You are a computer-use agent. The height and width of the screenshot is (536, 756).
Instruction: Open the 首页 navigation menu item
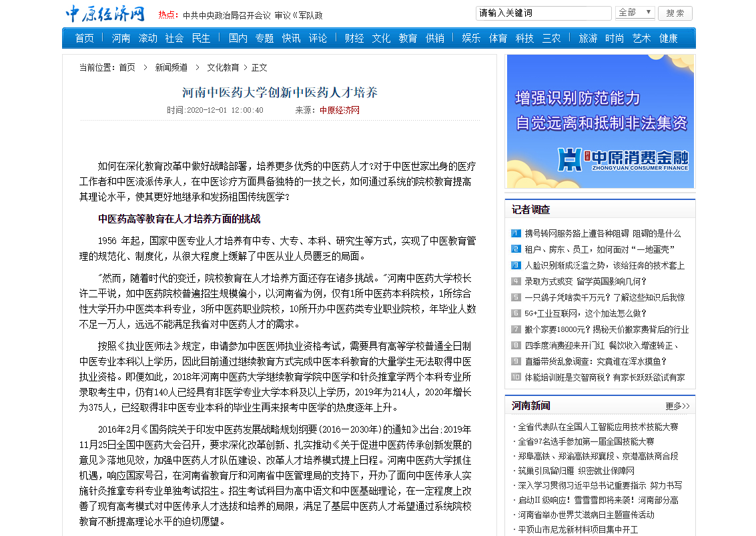tap(85, 38)
